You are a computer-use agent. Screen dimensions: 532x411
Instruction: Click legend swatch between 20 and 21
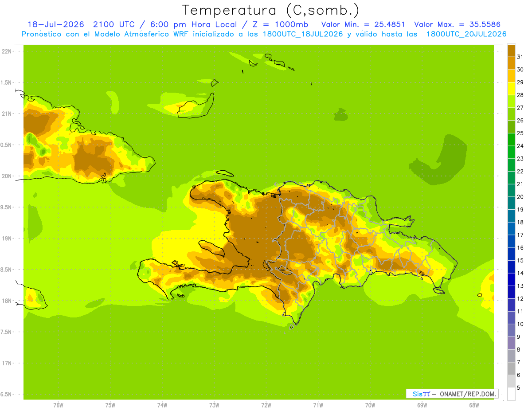(511, 190)
